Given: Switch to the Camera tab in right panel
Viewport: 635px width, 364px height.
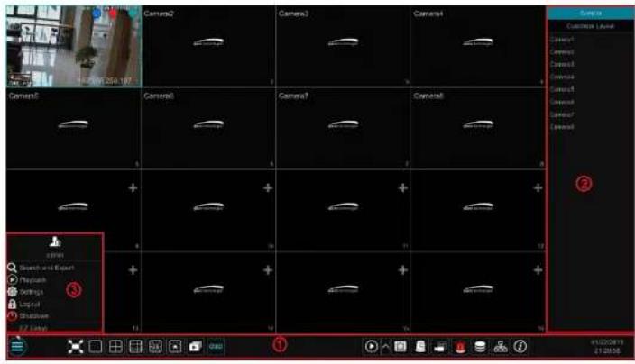Looking at the screenshot, I should (591, 13).
